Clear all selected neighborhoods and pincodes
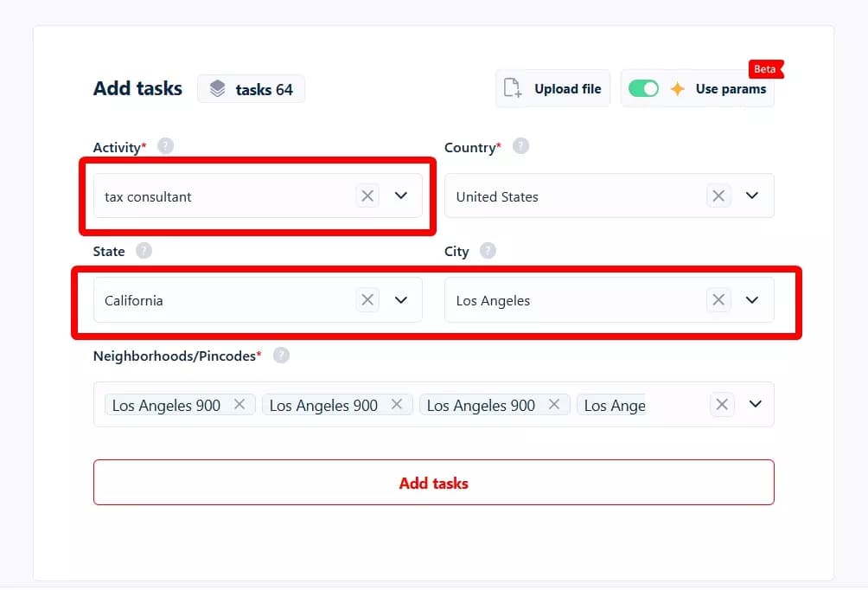 coord(722,404)
